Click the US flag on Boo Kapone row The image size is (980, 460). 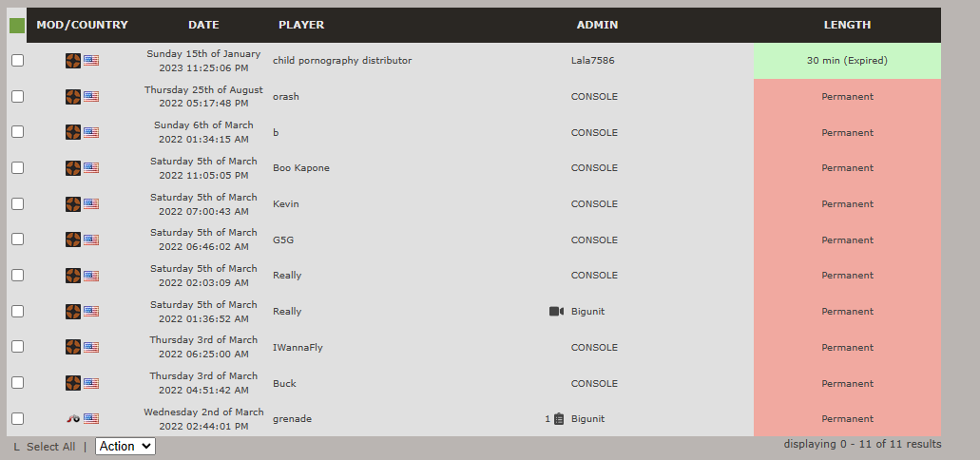click(91, 167)
